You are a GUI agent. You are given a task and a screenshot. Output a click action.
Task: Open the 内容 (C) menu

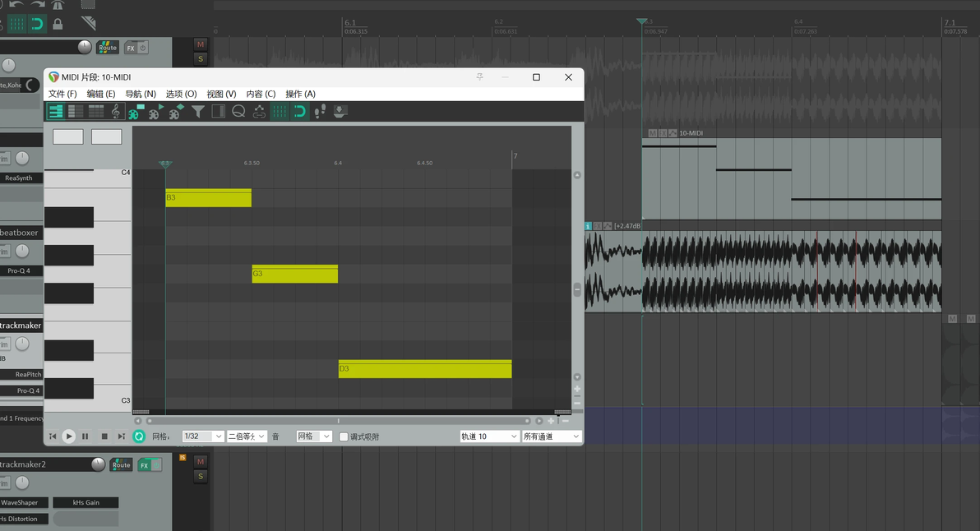pos(261,94)
